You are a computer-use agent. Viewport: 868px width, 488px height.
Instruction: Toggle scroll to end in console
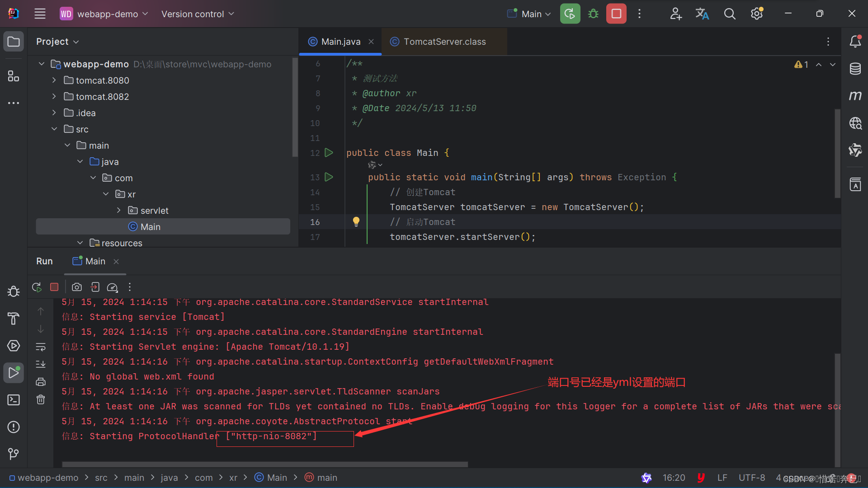click(41, 364)
